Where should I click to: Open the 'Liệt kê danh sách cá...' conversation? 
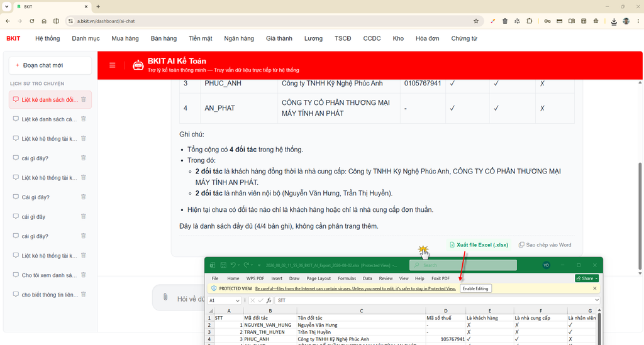coord(49,119)
